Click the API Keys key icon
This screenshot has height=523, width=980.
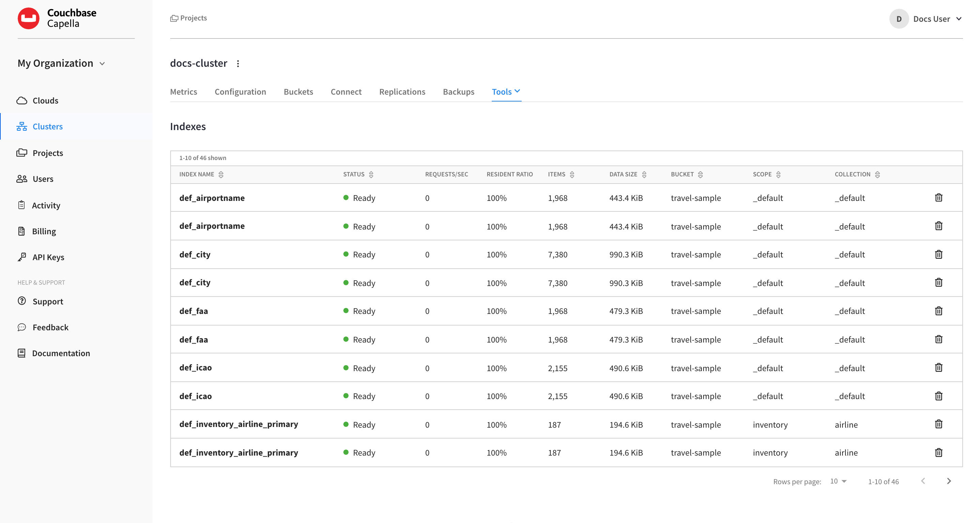coord(22,257)
